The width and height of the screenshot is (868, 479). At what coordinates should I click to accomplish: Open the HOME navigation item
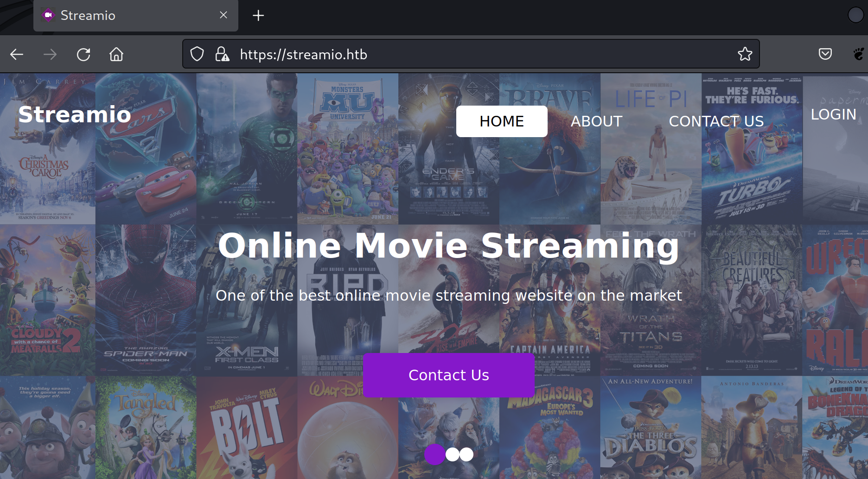pyautogui.click(x=502, y=121)
